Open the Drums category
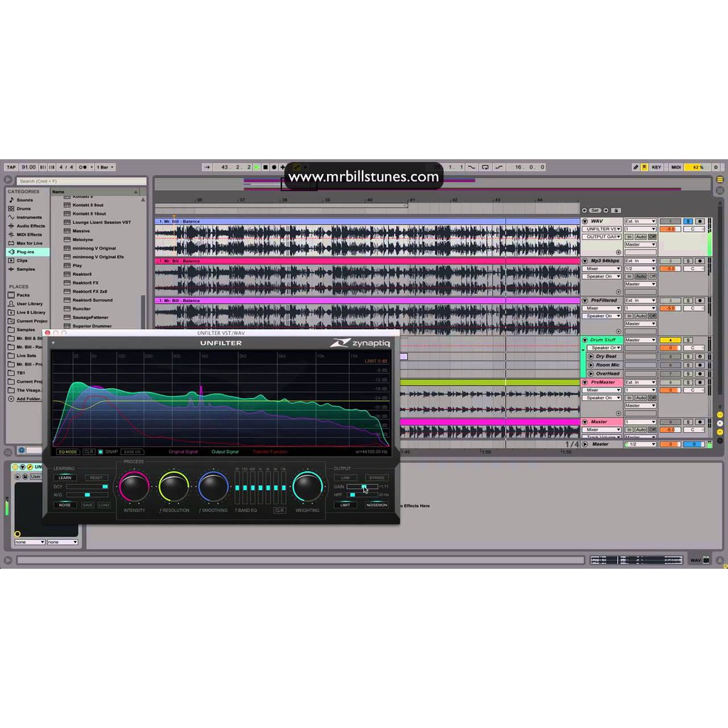Screen dimensions: 728x728 coord(23,209)
